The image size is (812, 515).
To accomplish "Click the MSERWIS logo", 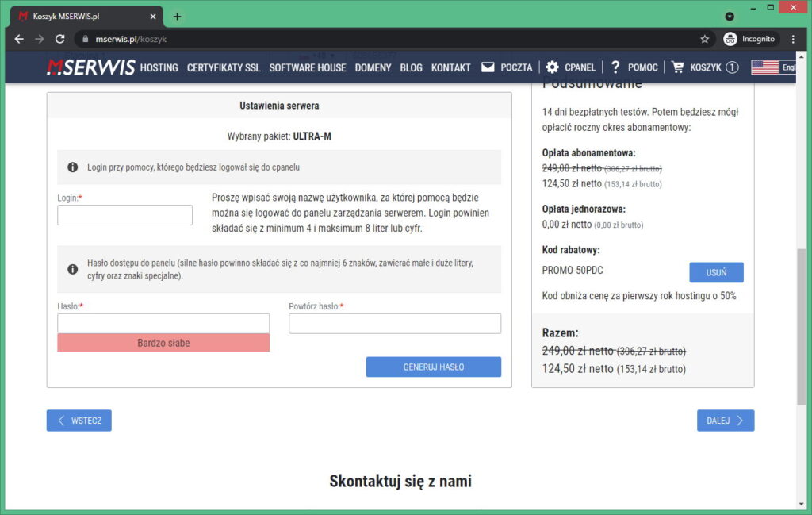I will (90, 67).
